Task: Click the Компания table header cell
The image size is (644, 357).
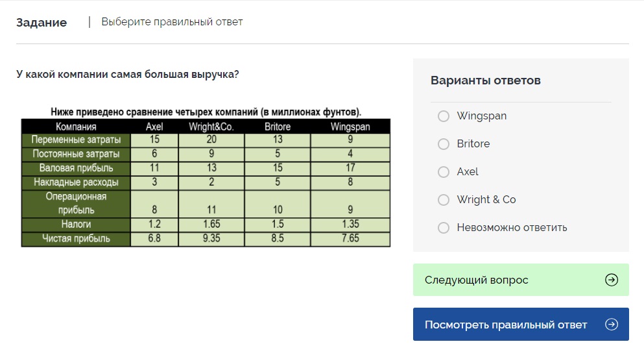Action: pyautogui.click(x=76, y=127)
